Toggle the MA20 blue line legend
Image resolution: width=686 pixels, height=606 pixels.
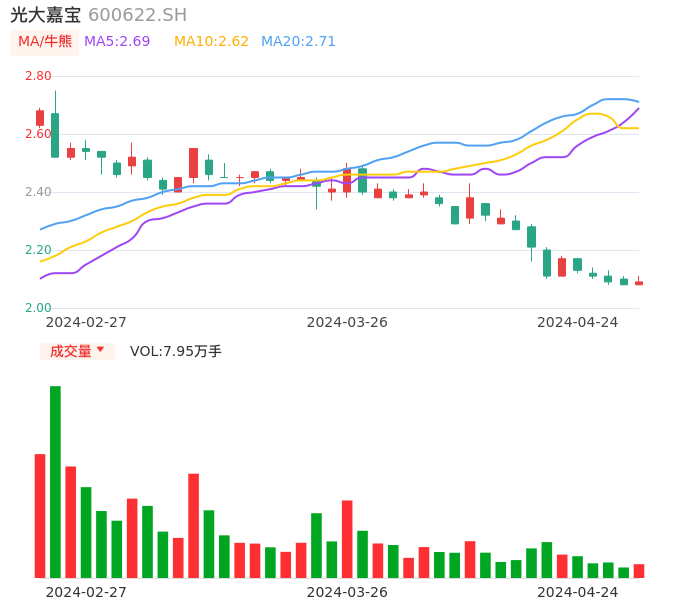[298, 42]
